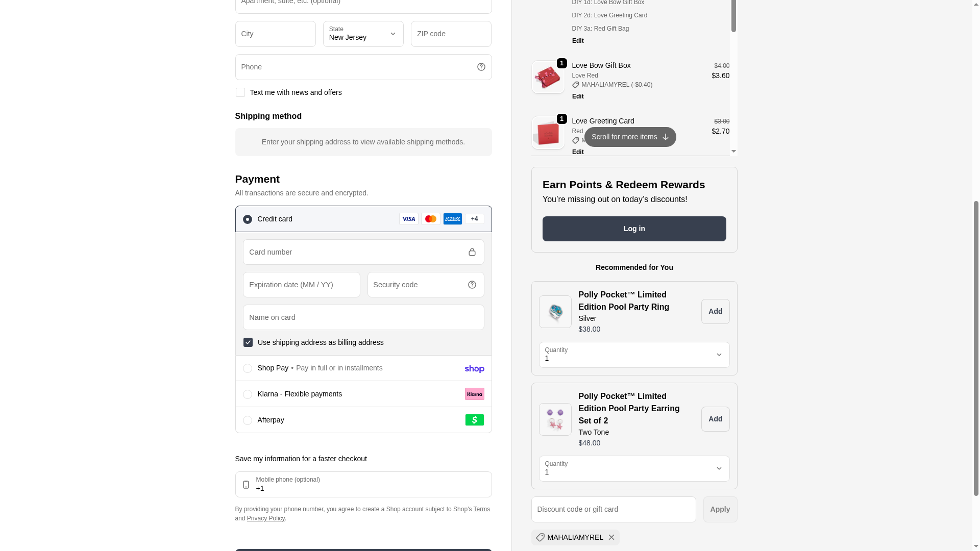The image size is (980, 551).
Task: Open the Privacy Policy link
Action: pyautogui.click(x=265, y=518)
